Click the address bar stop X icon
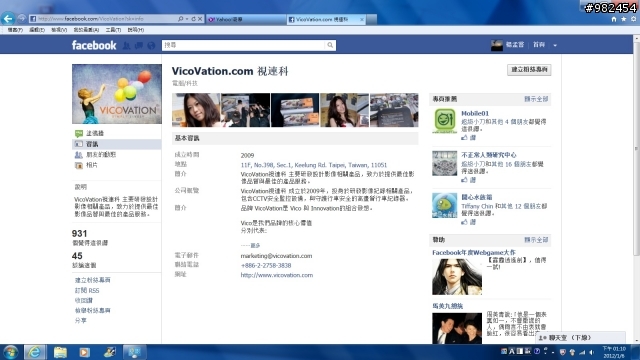Image resolution: width=640 pixels, height=360 pixels. pyautogui.click(x=200, y=19)
